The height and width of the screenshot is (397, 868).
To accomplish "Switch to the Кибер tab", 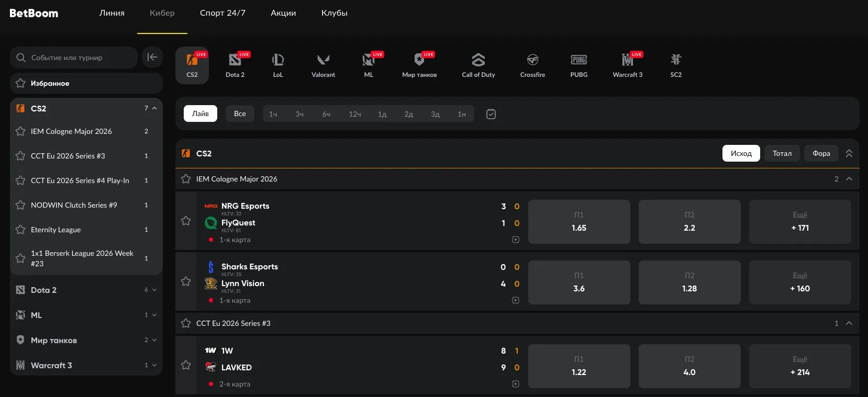I will [162, 13].
